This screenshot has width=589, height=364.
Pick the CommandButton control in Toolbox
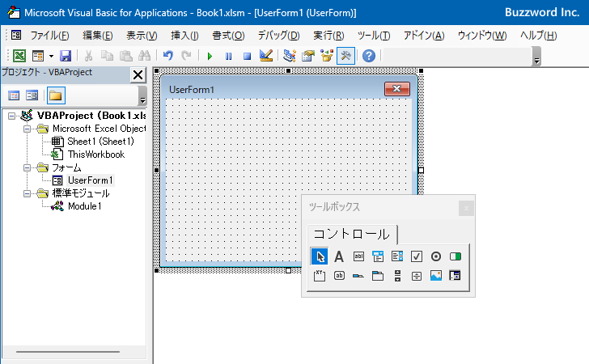(x=339, y=276)
